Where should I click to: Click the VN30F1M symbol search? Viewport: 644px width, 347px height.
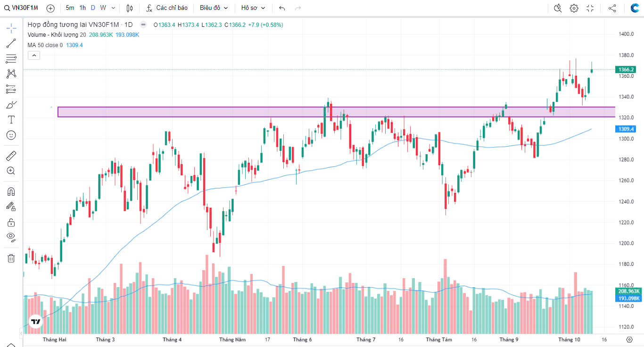pos(21,8)
